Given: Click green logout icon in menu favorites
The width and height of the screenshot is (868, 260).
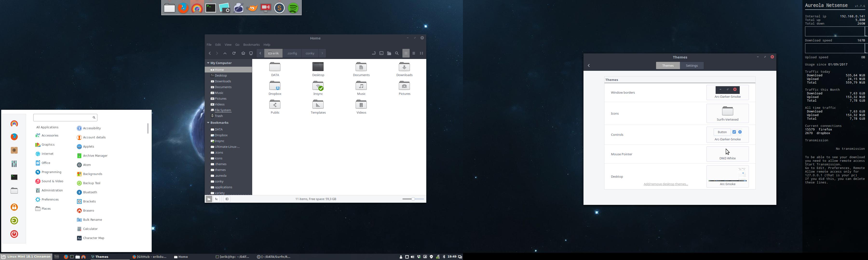Looking at the screenshot, I should (x=14, y=221).
